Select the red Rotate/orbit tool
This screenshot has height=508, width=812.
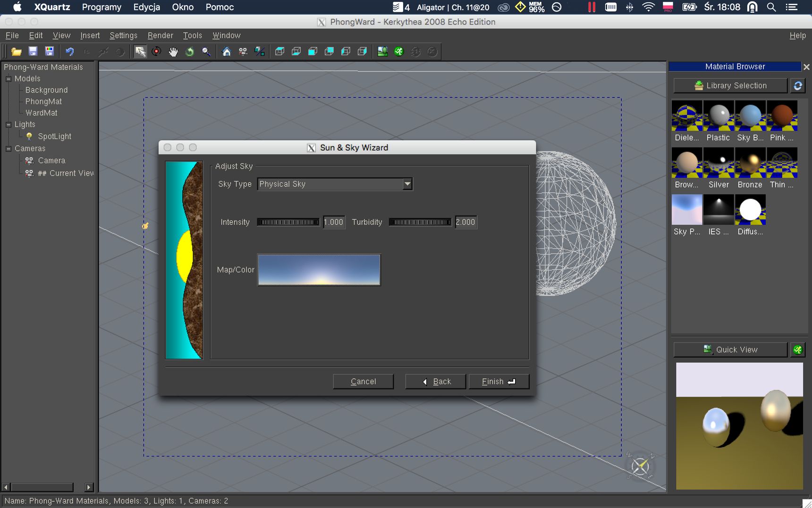tap(156, 52)
